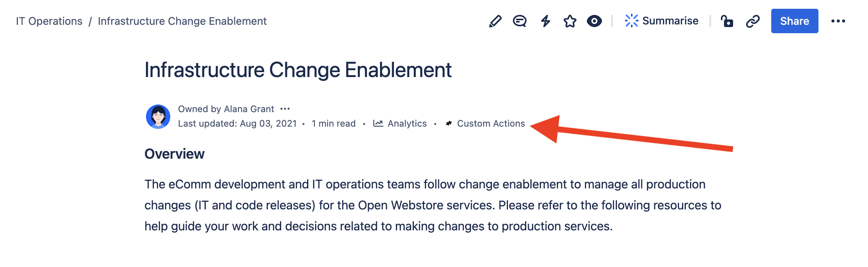Image resolution: width=868 pixels, height=267 pixels.
Task: Open the top-right more actions ellipsis
Action: tap(838, 21)
